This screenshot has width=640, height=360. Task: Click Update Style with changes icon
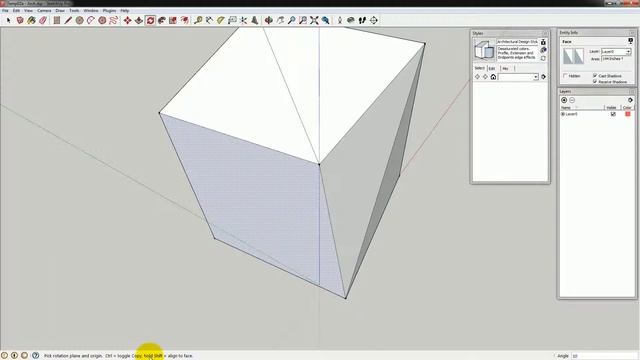[543, 58]
